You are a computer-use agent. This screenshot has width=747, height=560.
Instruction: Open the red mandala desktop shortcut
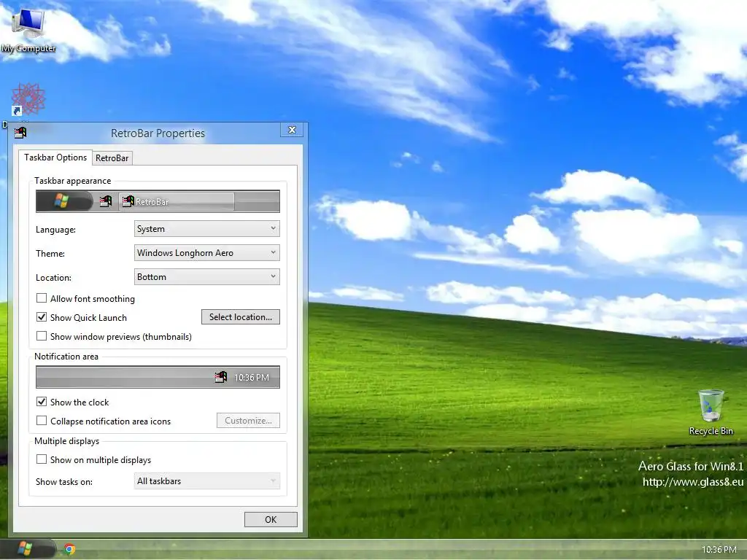28,99
